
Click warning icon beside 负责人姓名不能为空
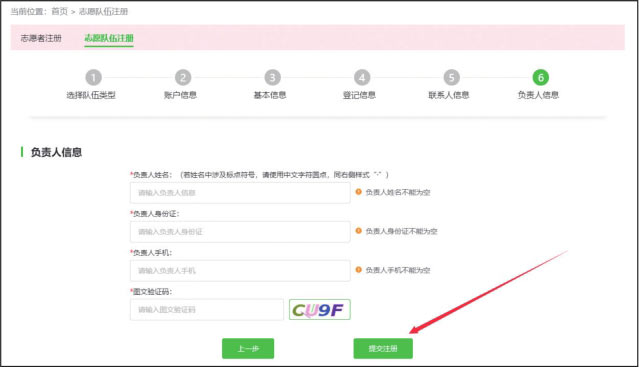point(359,192)
